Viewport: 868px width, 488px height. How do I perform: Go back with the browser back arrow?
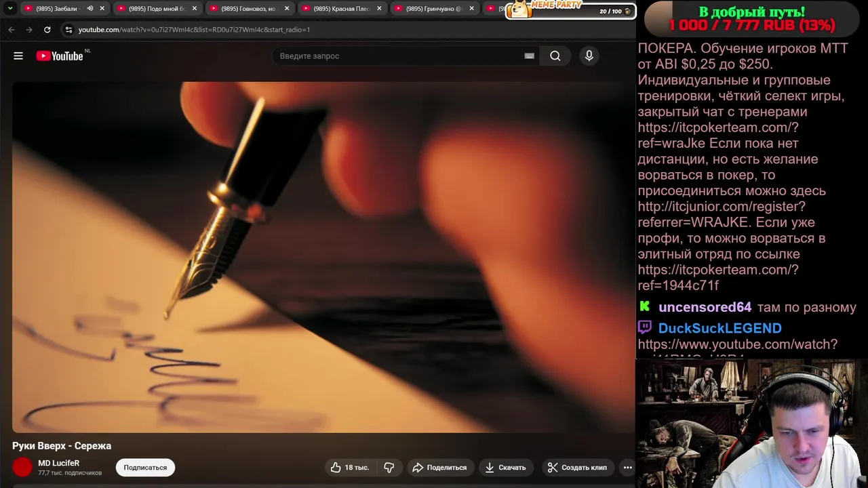12,30
